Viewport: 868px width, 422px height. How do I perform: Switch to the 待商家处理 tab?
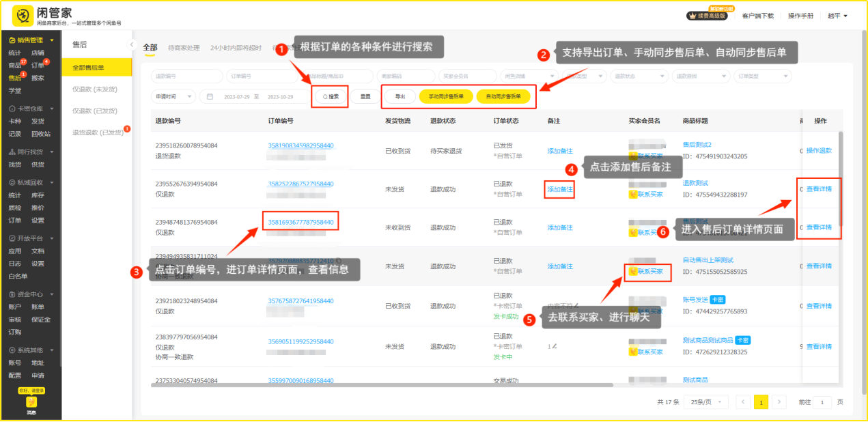(x=184, y=48)
